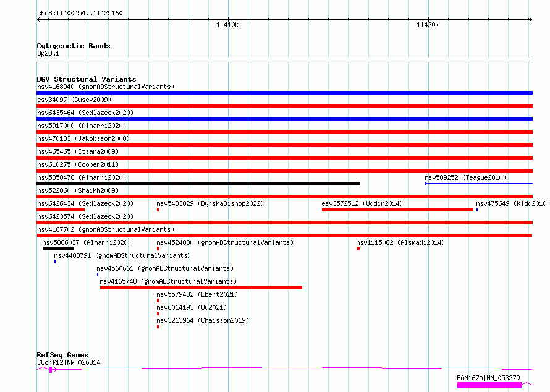This screenshot has width=550, height=392.
Task: Open nsv4483791 gnomAD variant label
Action: click(122, 255)
